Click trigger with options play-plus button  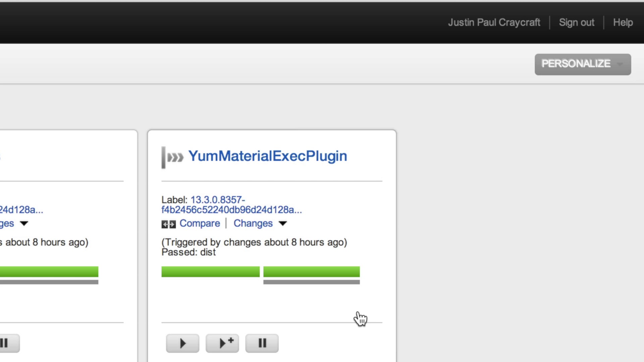pyautogui.click(x=222, y=343)
